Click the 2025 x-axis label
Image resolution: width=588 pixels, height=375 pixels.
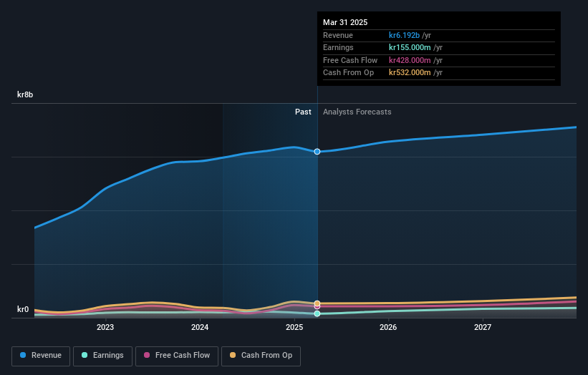294,327
